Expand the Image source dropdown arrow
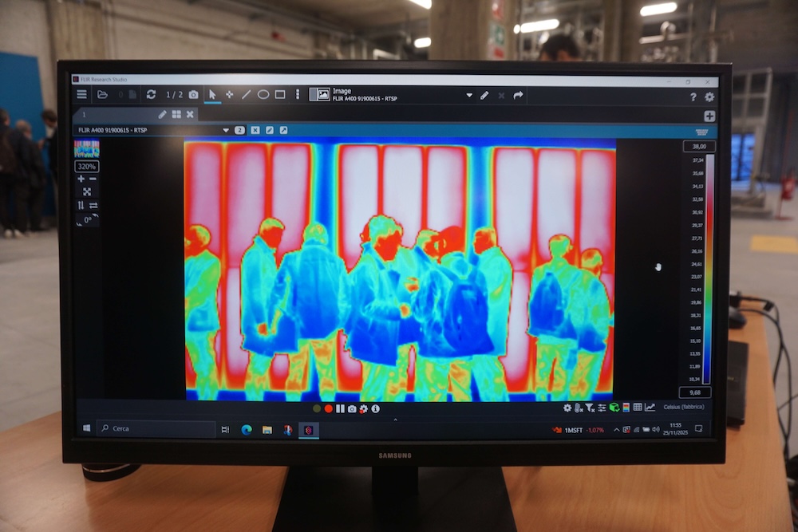Screen dimensions: 798x532 pos(469,95)
